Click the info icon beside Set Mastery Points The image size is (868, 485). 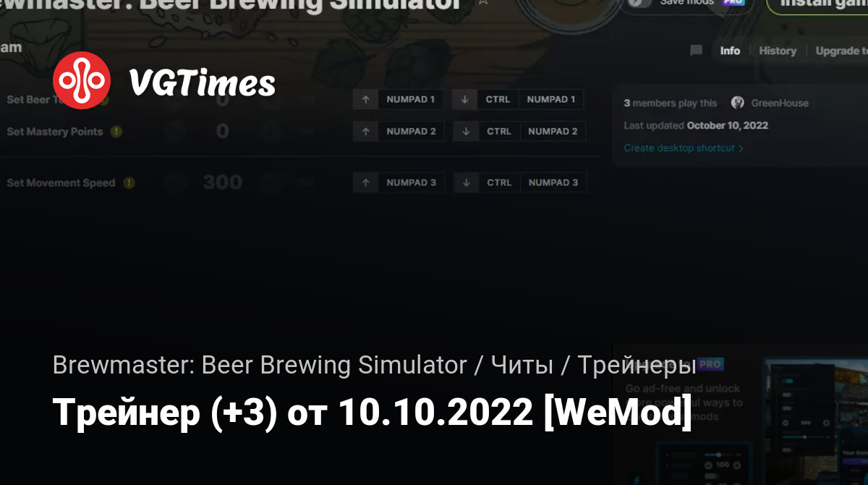tap(116, 132)
